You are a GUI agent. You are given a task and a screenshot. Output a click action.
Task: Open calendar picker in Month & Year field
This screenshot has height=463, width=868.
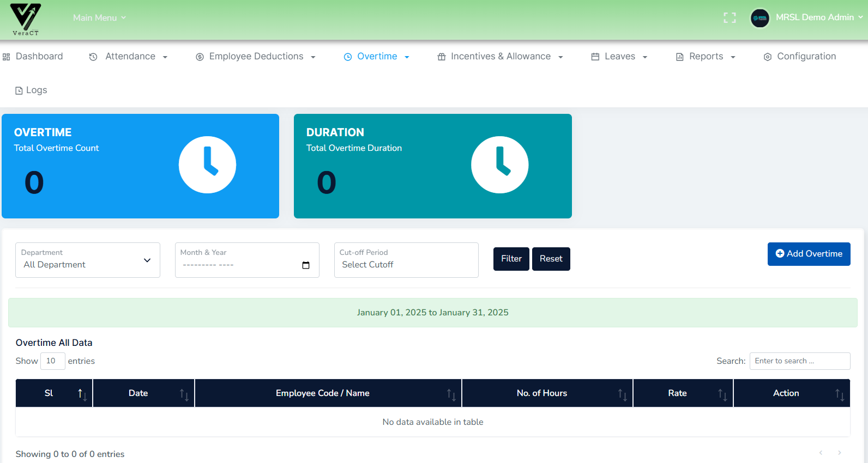306,265
